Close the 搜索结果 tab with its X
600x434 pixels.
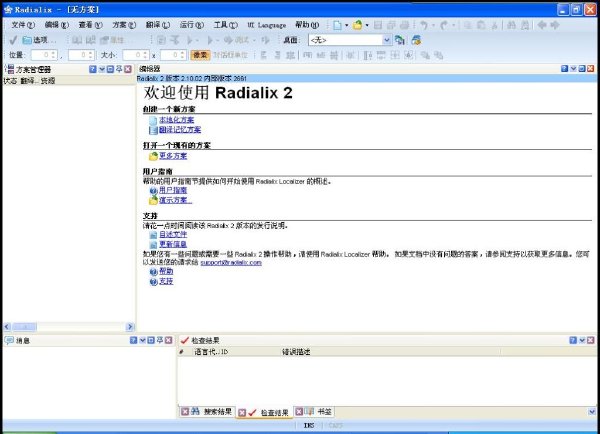[x=185, y=411]
